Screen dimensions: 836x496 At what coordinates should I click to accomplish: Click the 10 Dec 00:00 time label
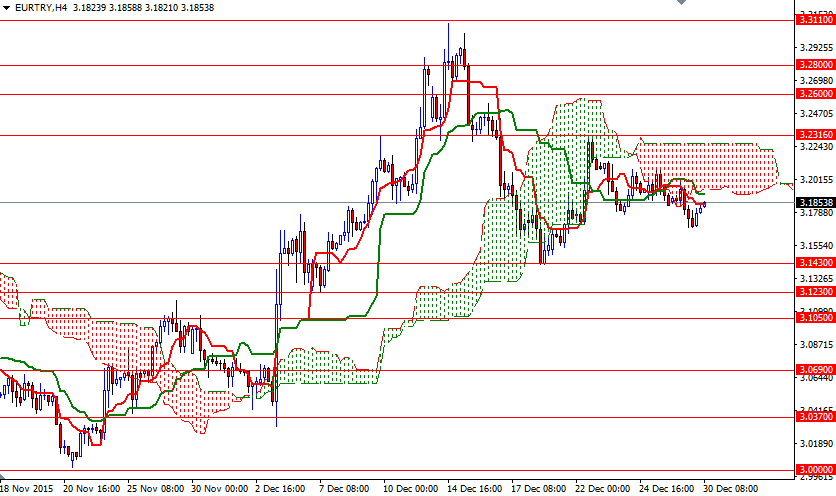click(x=411, y=489)
